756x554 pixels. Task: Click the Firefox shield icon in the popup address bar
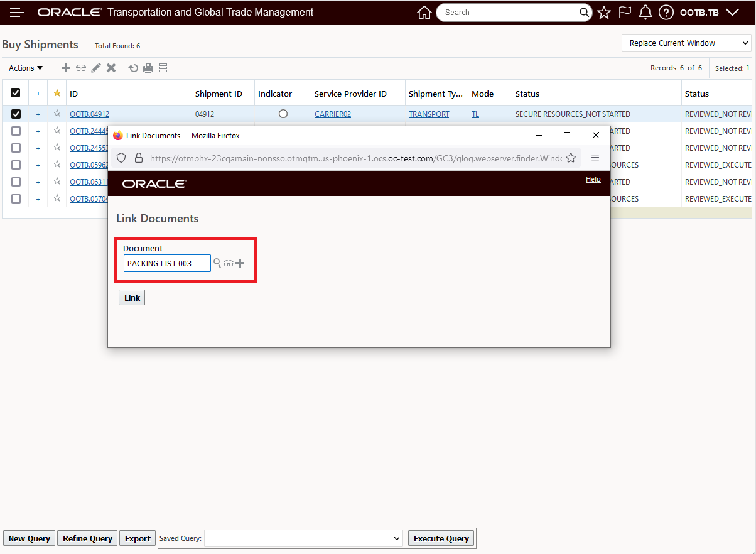pyautogui.click(x=122, y=158)
